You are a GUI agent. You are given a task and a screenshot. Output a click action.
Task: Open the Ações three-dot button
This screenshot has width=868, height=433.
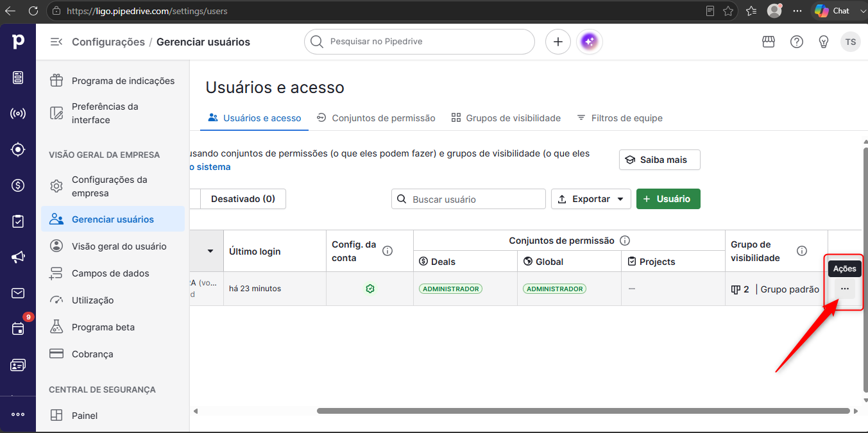click(x=844, y=289)
